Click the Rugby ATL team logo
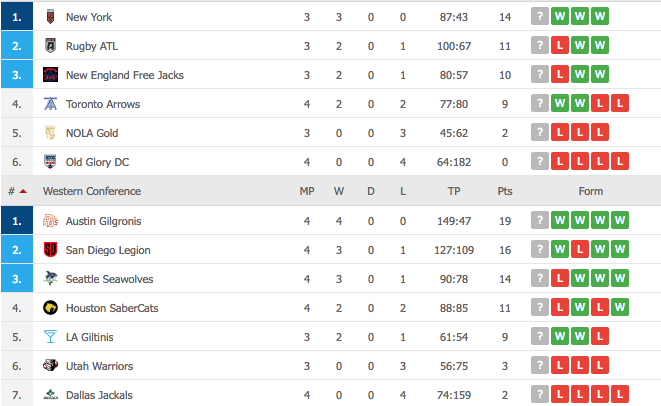Screen dimensions: 661x406 (50, 46)
